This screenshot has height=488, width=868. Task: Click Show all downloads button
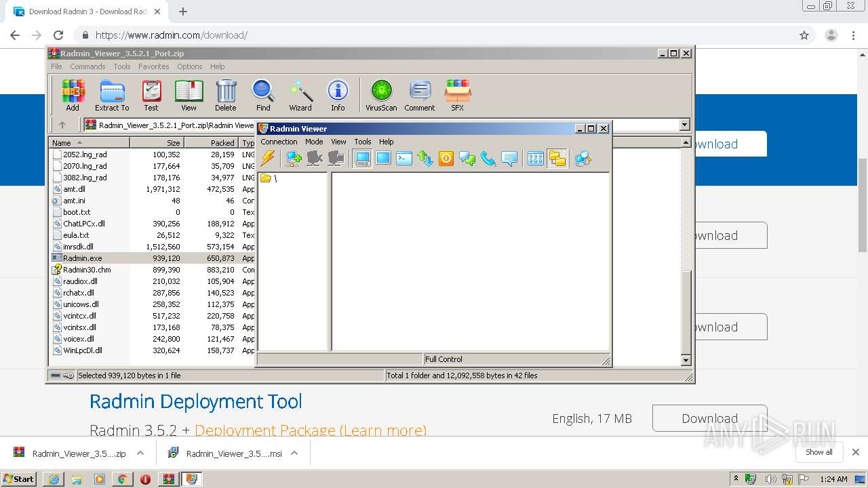point(818,452)
